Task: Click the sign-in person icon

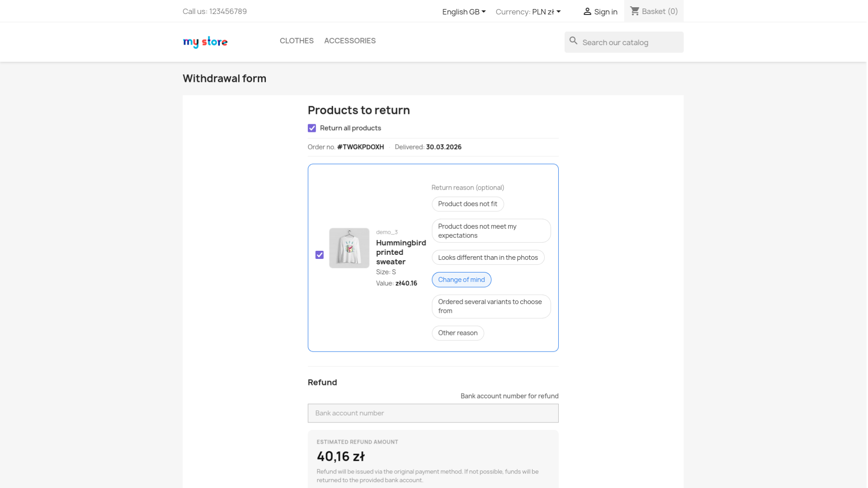Action: pyautogui.click(x=587, y=11)
